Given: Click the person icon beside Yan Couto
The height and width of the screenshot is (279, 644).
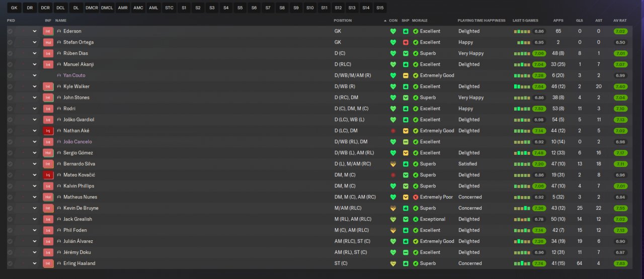Looking at the screenshot, I should point(59,75).
